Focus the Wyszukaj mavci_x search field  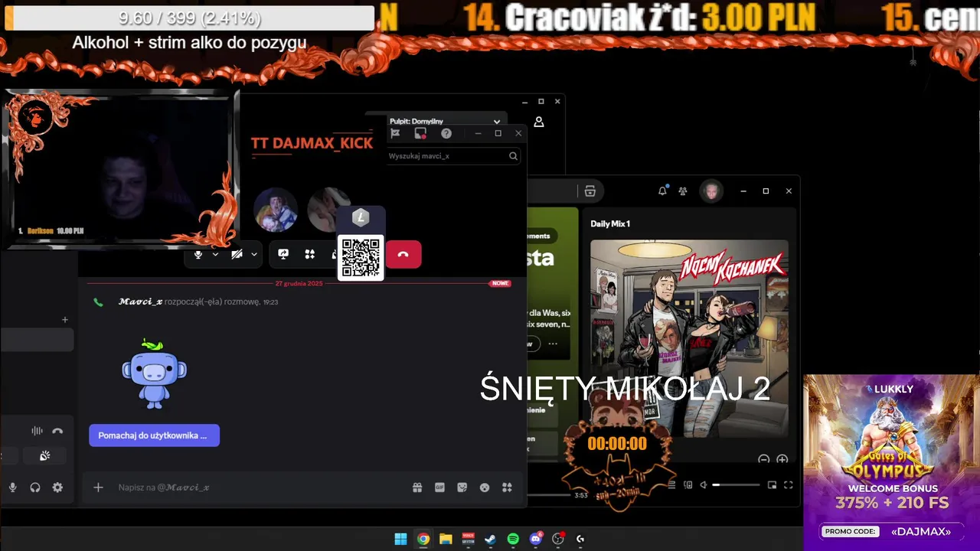[x=452, y=155]
